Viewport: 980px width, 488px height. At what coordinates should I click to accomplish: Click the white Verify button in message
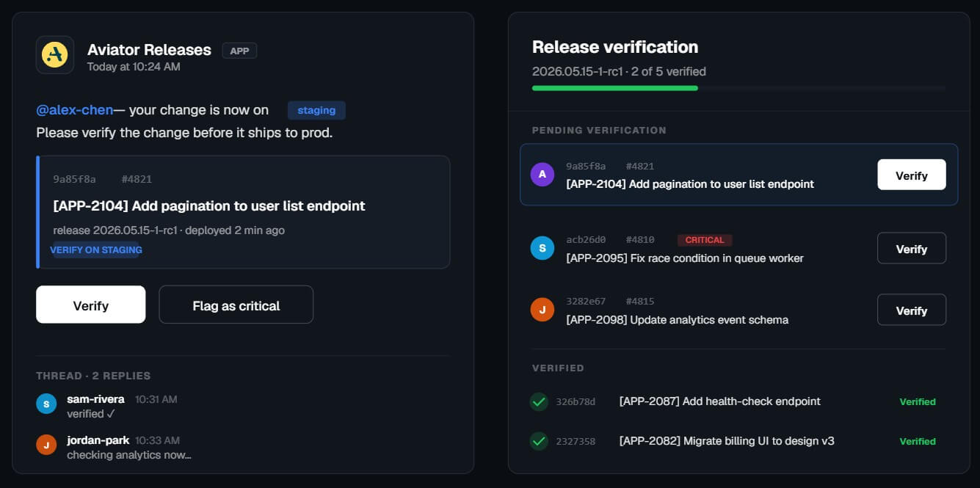[x=91, y=305]
